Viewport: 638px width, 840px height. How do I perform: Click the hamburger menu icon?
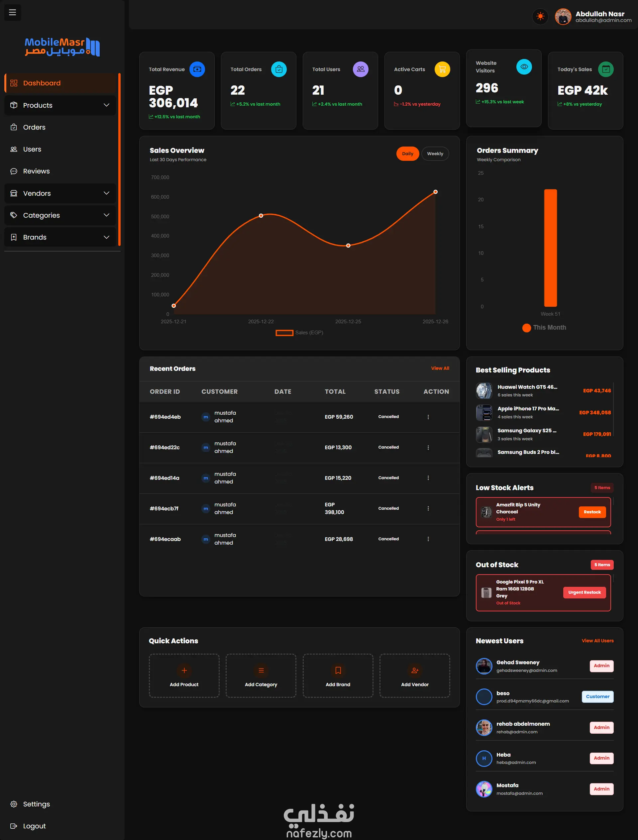click(13, 13)
